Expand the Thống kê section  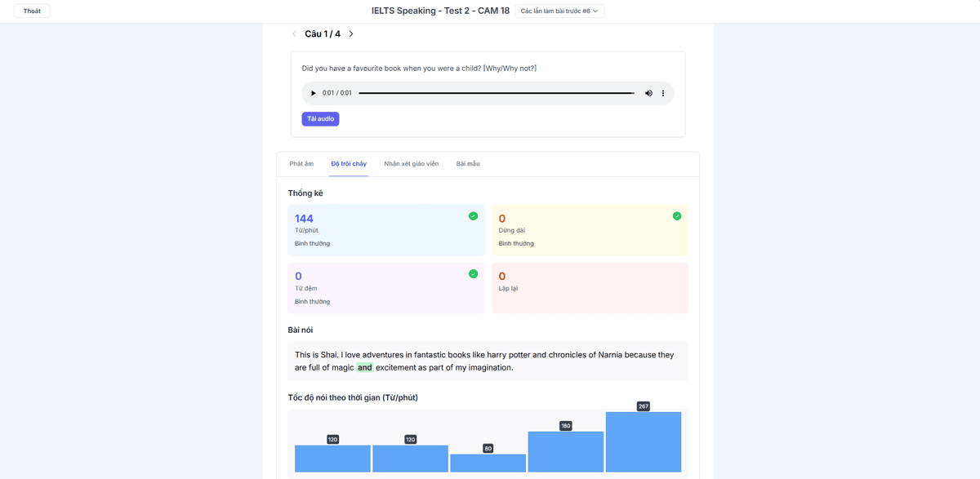306,193
